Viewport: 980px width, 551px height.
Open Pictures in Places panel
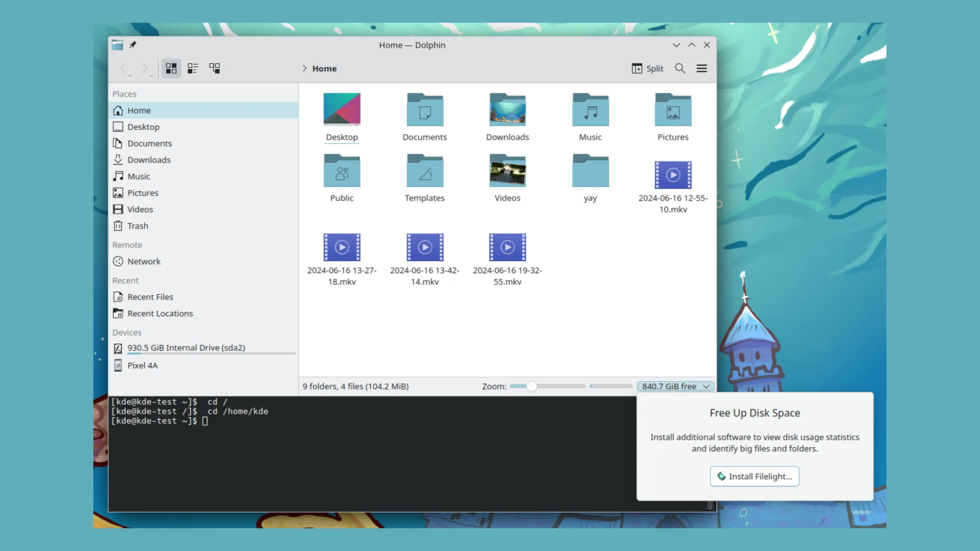(x=203, y=192)
